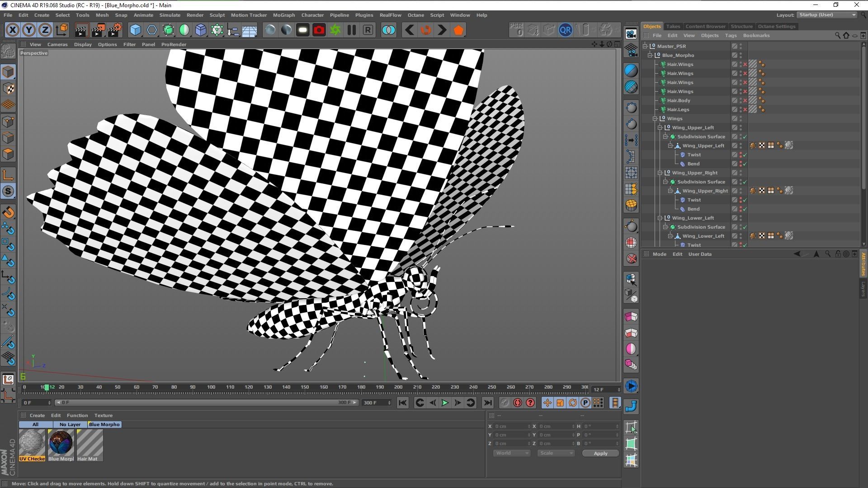Open the Edit Render Settings icon
The image size is (868, 488).
(x=114, y=30)
